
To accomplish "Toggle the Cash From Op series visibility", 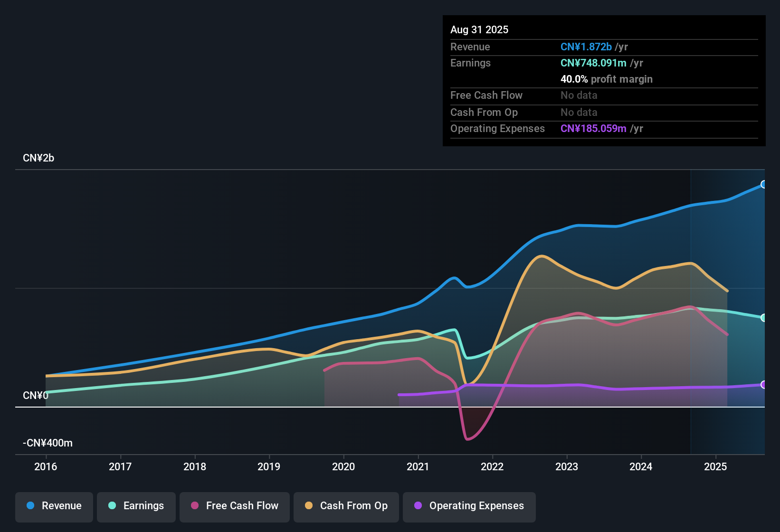I will [x=346, y=506].
